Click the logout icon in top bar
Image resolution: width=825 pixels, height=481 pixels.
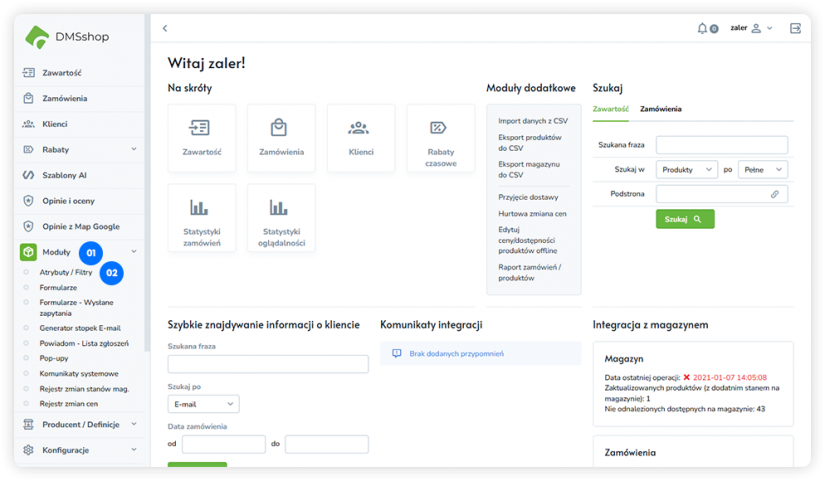pyautogui.click(x=795, y=28)
